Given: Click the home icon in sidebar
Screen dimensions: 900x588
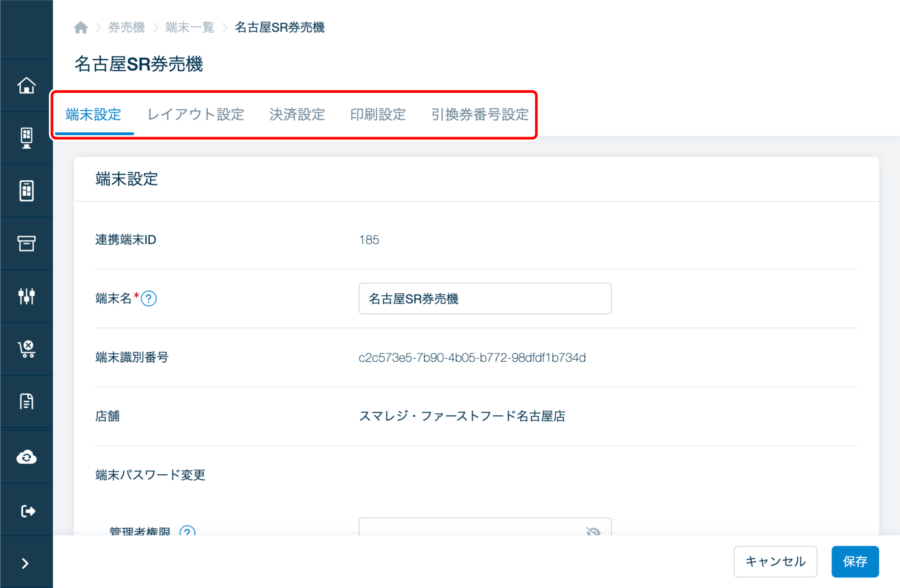Looking at the screenshot, I should [x=26, y=85].
